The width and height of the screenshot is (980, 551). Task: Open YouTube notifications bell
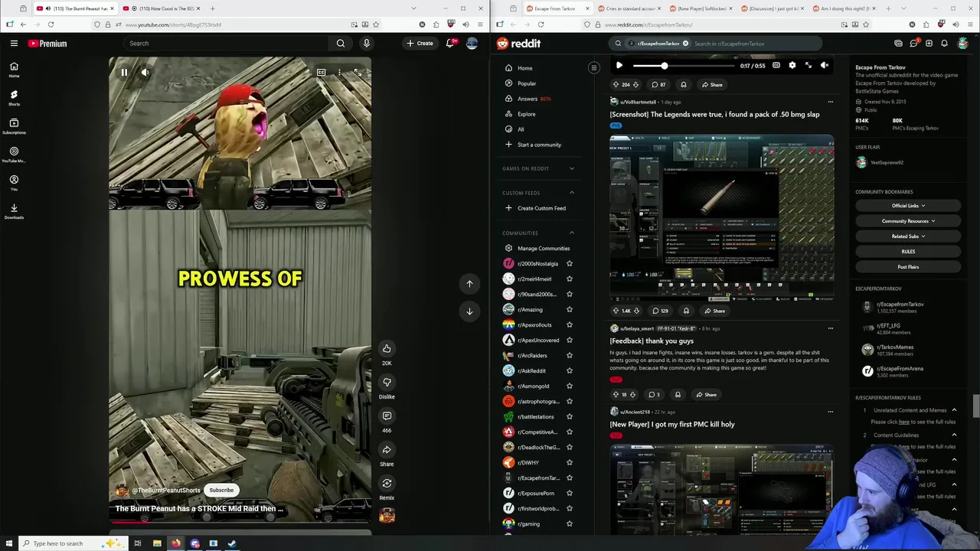point(450,44)
